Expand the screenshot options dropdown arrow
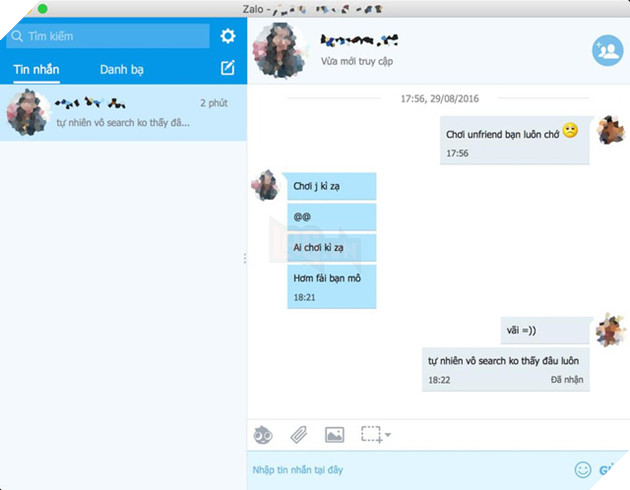 click(388, 435)
